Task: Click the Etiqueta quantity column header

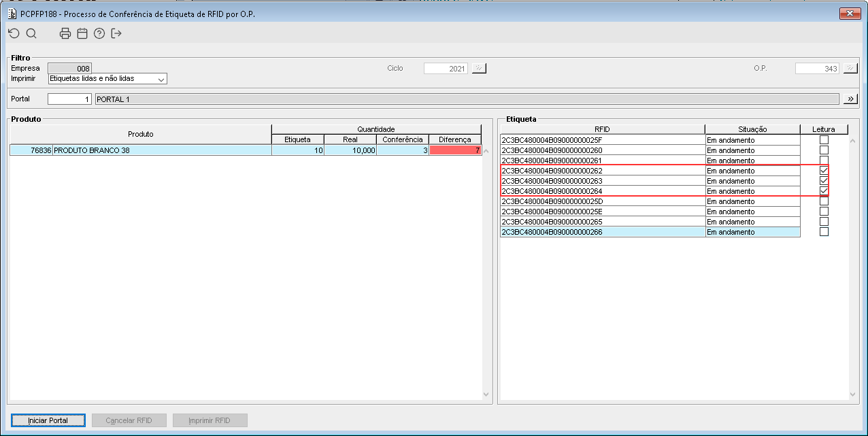Action: 297,139
